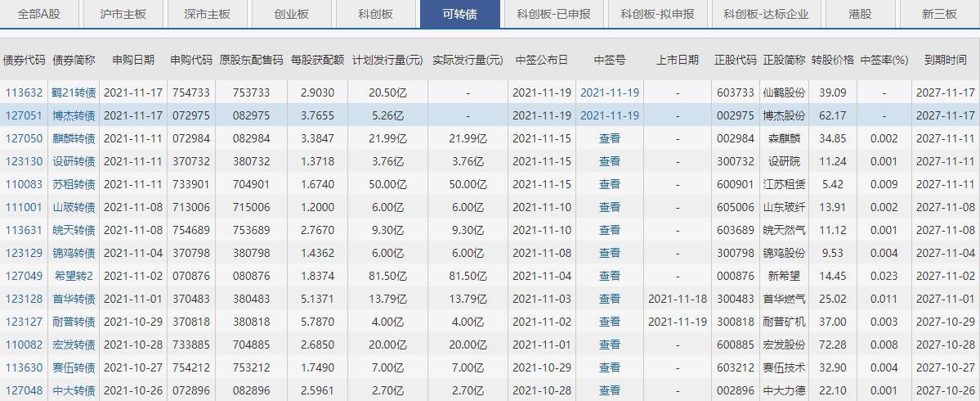Screen dimensions: 980x401
Task: Click 上市日期 2021-11-18 cell
Action: coord(678,299)
